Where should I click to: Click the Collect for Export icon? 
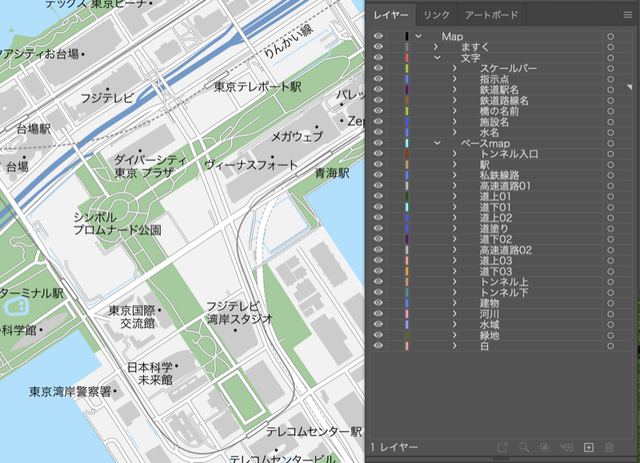(x=501, y=446)
